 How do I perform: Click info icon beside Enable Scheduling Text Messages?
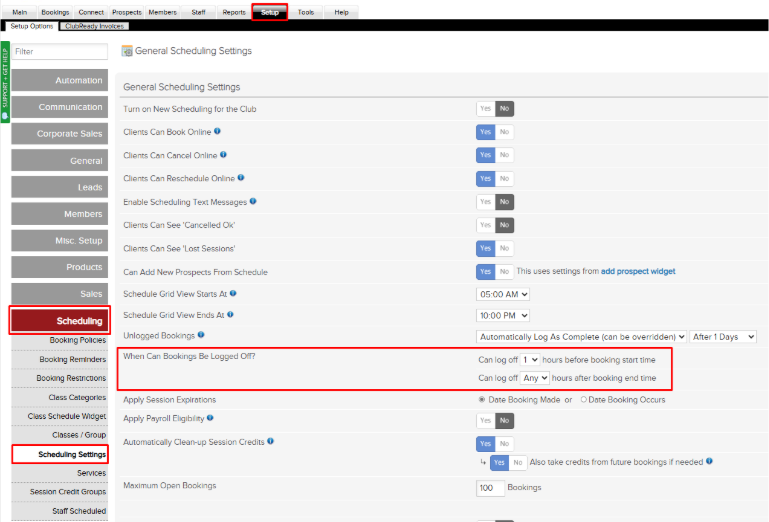[253, 201]
